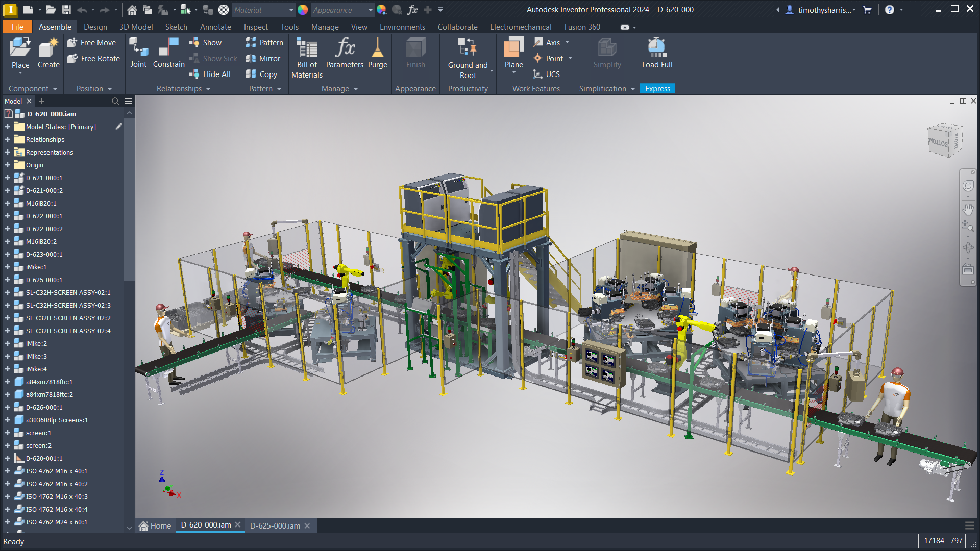Click the appearance color wheel swatch
This screenshot has height=551, width=980.
click(x=303, y=10)
